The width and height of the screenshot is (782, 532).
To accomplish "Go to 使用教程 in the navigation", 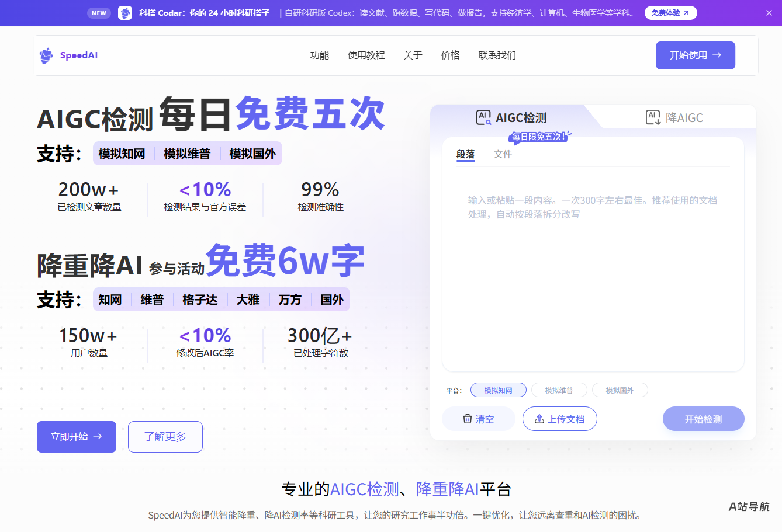I will coord(366,55).
